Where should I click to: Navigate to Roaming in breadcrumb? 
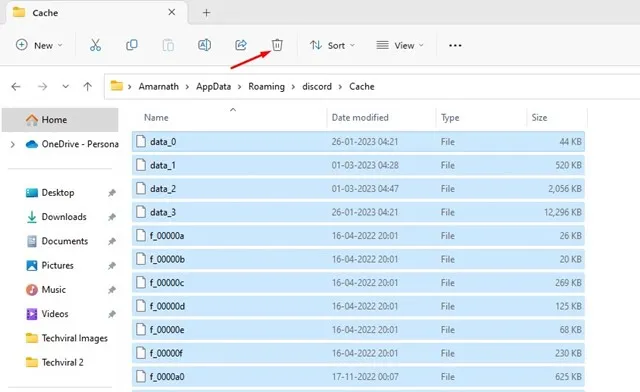tap(267, 87)
